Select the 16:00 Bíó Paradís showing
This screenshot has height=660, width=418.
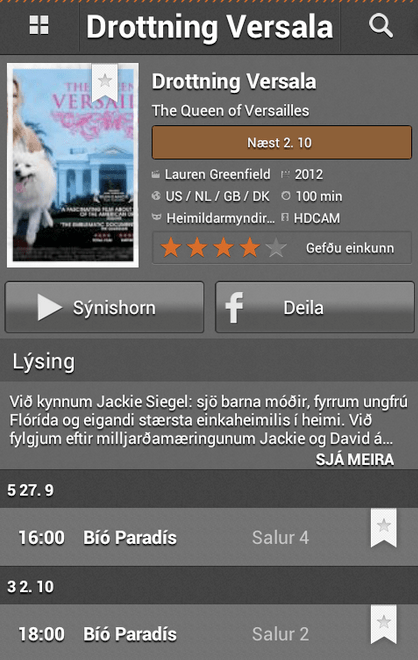point(209,537)
